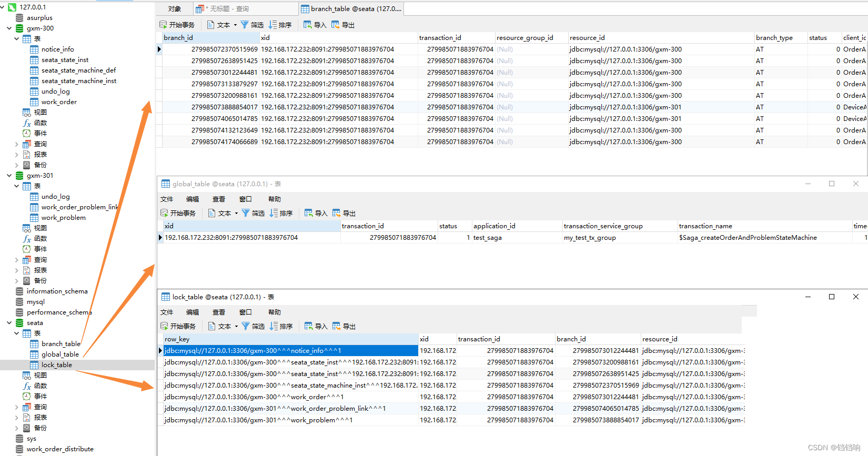Select information_schema database icon
The height and width of the screenshot is (456, 868).
tap(19, 291)
